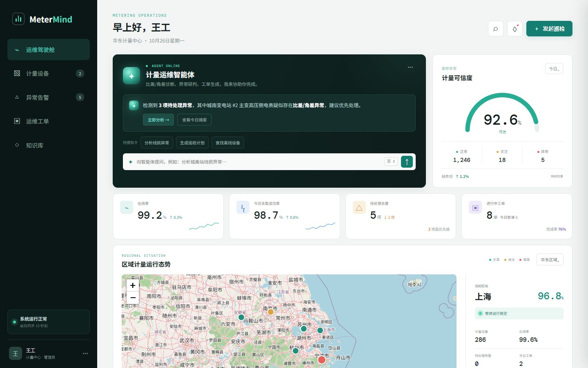
Task: Click the orange warning marker near 南京市
Action: pos(270,312)
